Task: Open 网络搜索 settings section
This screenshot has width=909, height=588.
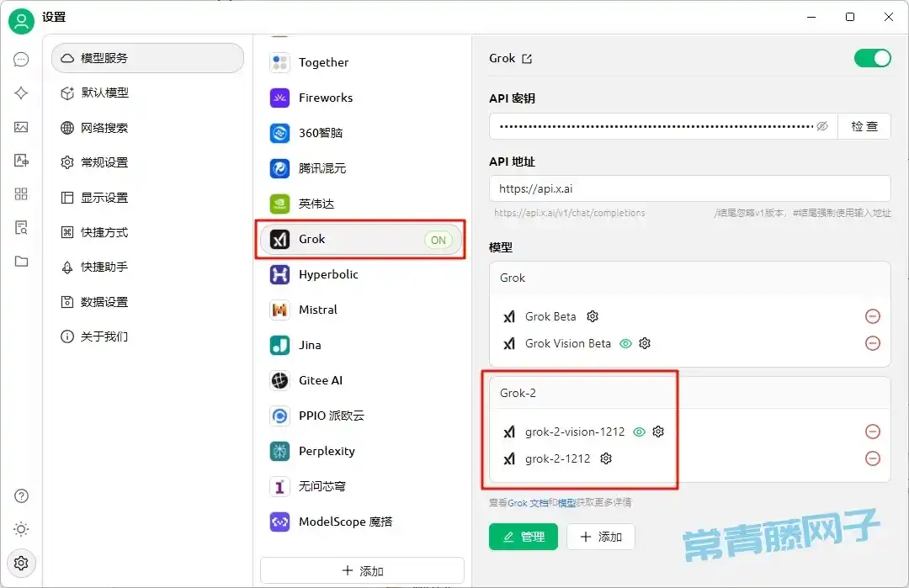Action: click(147, 128)
